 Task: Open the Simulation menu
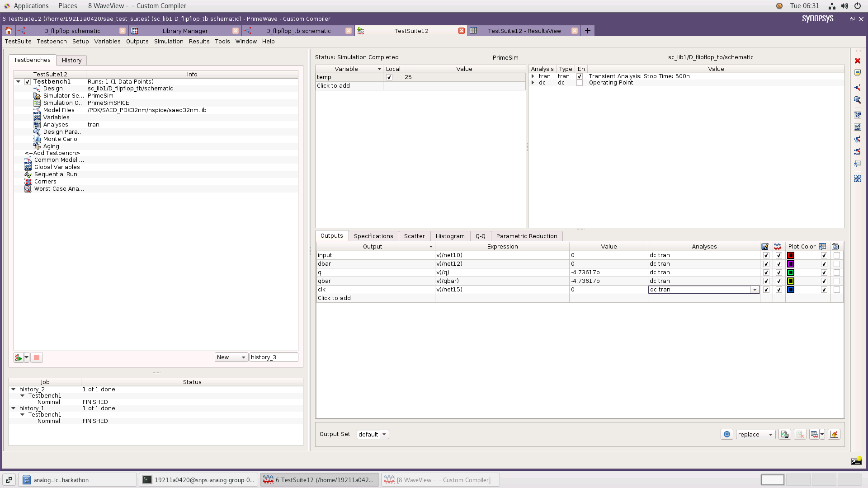coord(169,41)
